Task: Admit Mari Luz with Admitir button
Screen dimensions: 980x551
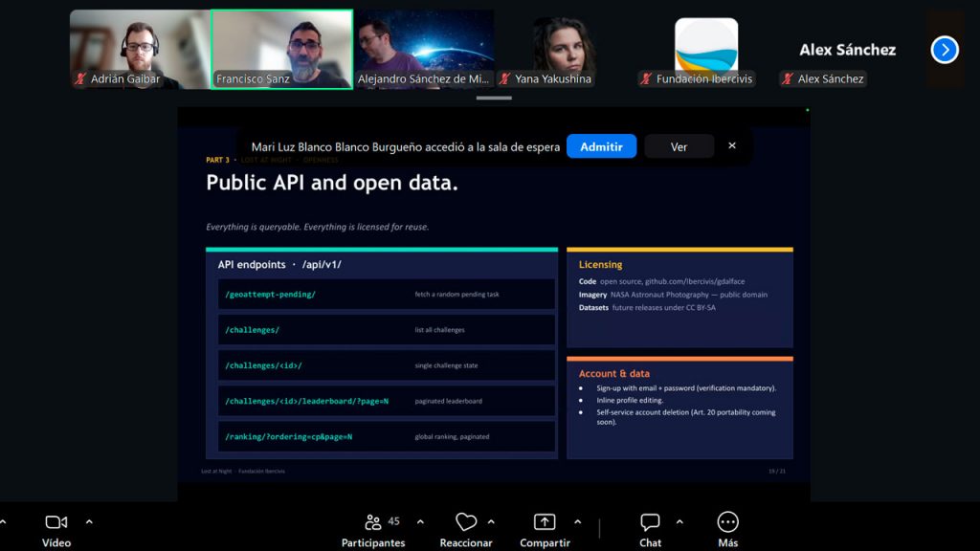Action: coord(601,146)
